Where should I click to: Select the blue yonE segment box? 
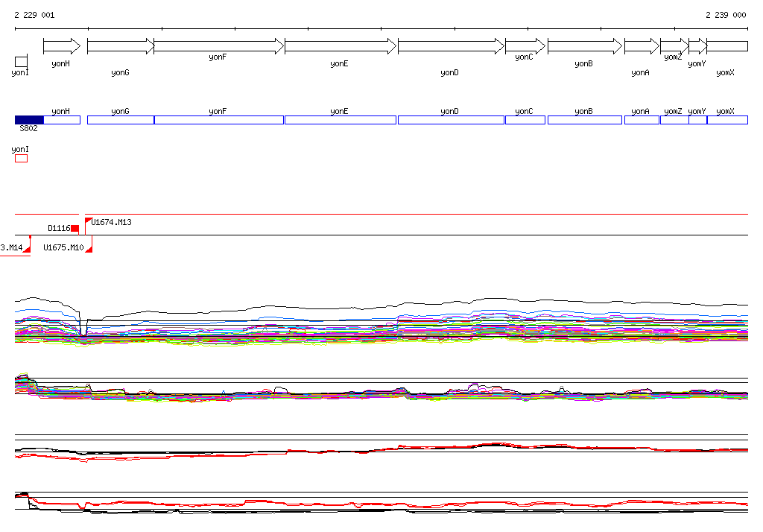click(x=341, y=120)
